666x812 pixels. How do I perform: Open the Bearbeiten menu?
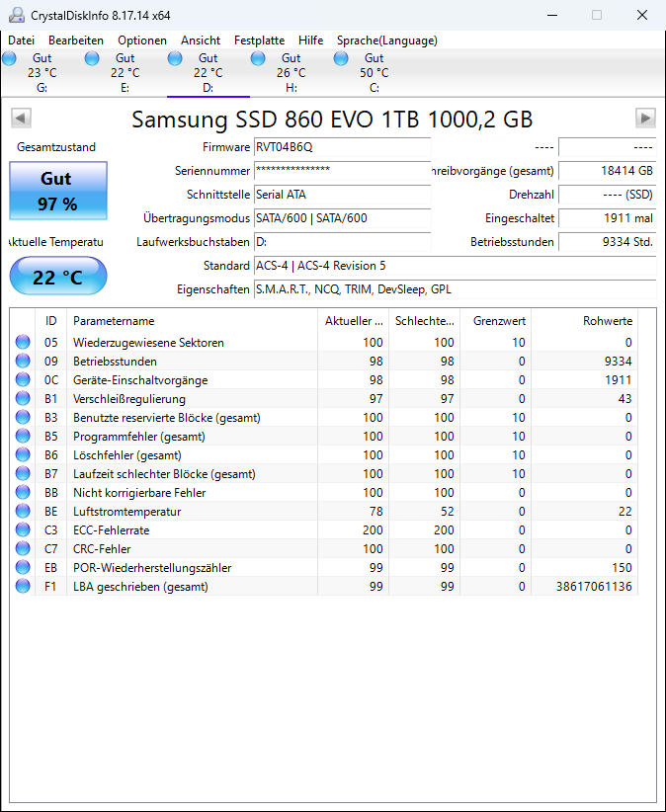76,41
